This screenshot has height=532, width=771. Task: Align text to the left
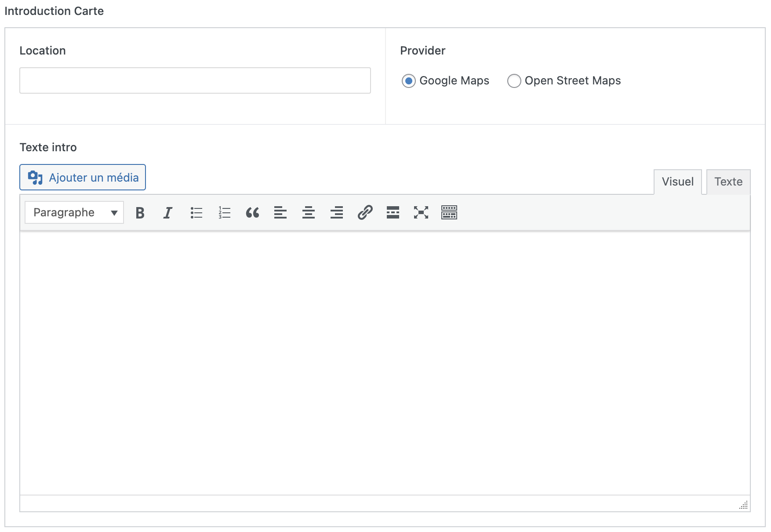280,213
